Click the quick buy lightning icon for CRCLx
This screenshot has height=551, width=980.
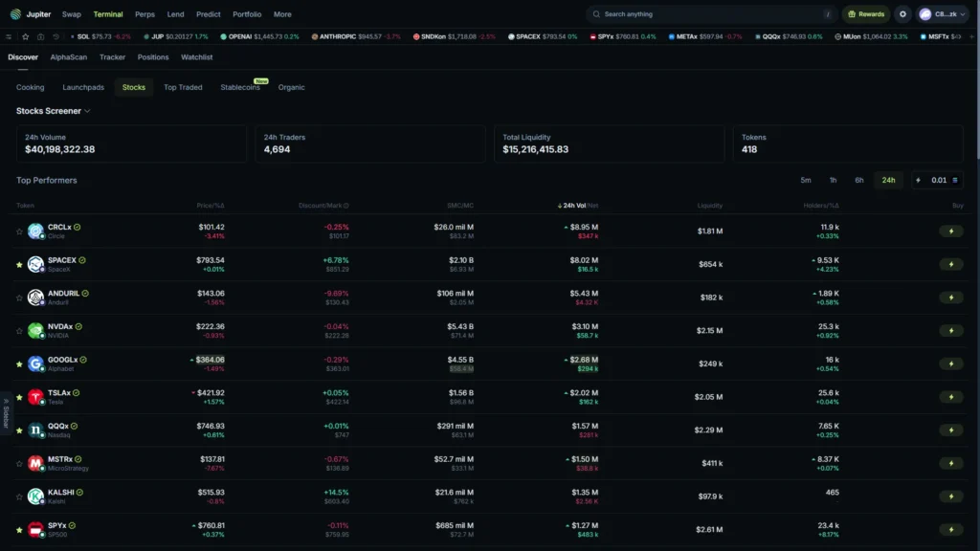coord(950,231)
